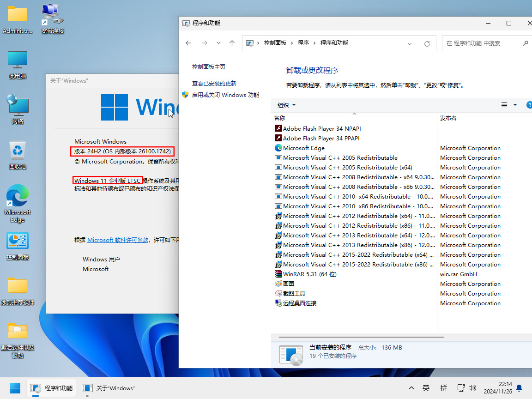Viewport: 532px width, 399px height.
Task: Open the notification bell icon
Action: pos(519,388)
